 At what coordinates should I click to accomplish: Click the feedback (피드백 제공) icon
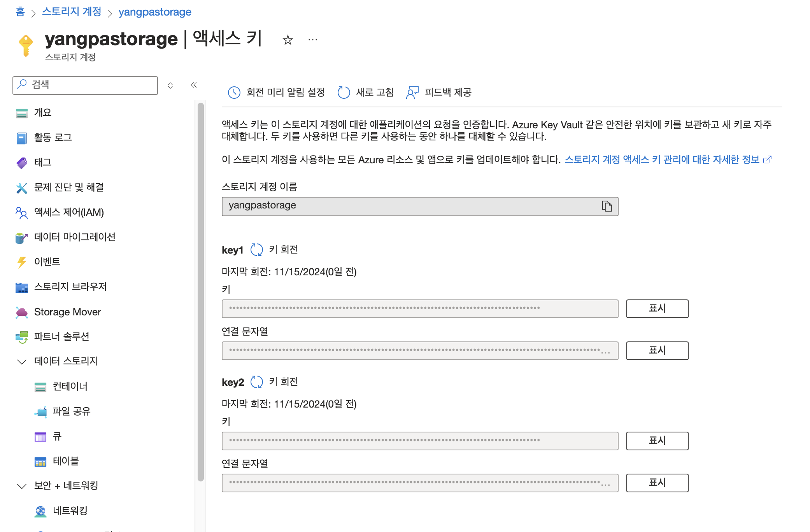point(412,93)
